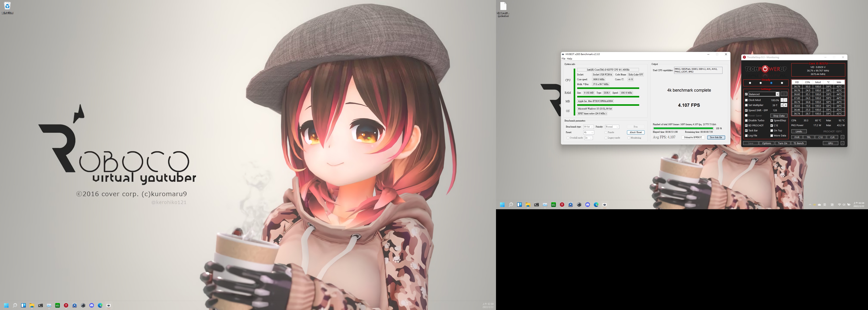Click the GPU button in ThrottleStop
868x310 pixels.
pos(830,143)
